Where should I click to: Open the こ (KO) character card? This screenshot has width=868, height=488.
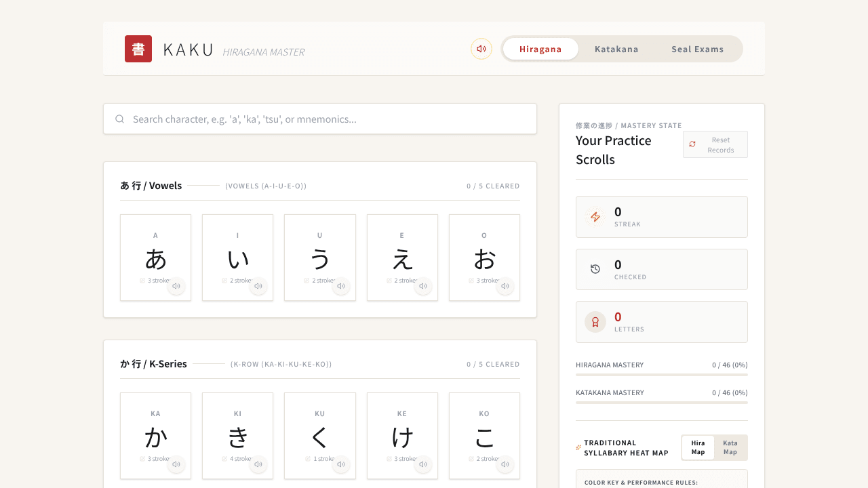point(484,436)
